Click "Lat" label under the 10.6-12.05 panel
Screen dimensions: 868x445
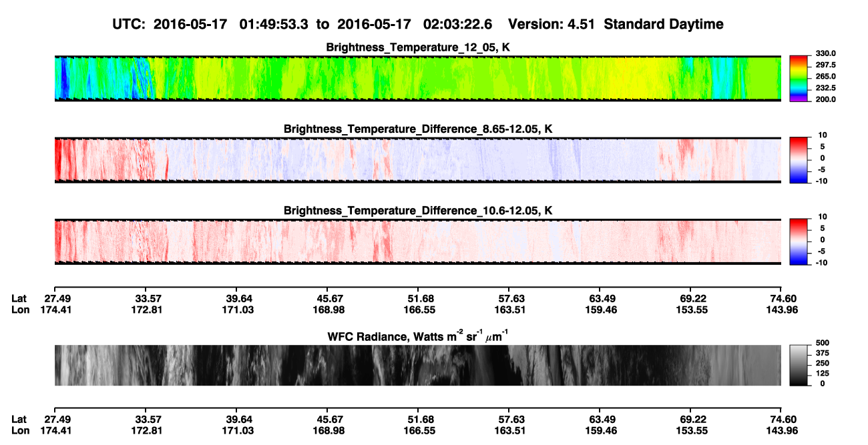click(x=19, y=298)
